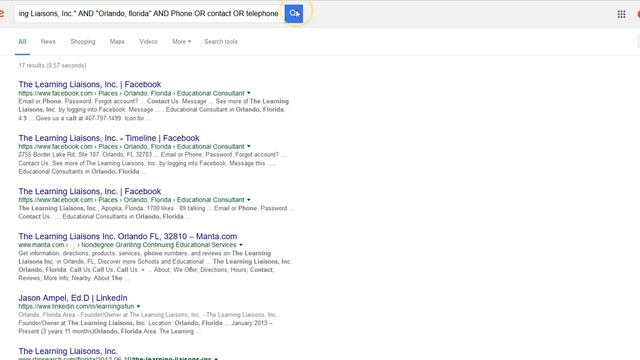
Task: Click the https://www.linkedin.com/in/learningisfun URL text
Action: pyautogui.click(x=76, y=307)
